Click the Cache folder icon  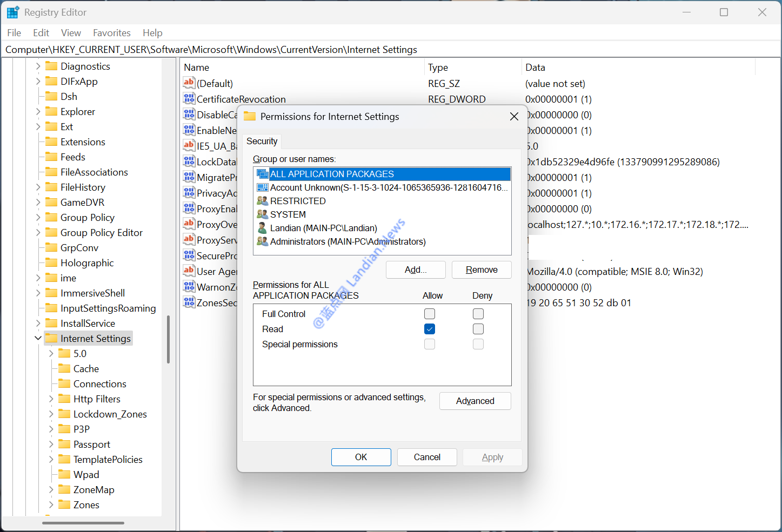coord(64,368)
